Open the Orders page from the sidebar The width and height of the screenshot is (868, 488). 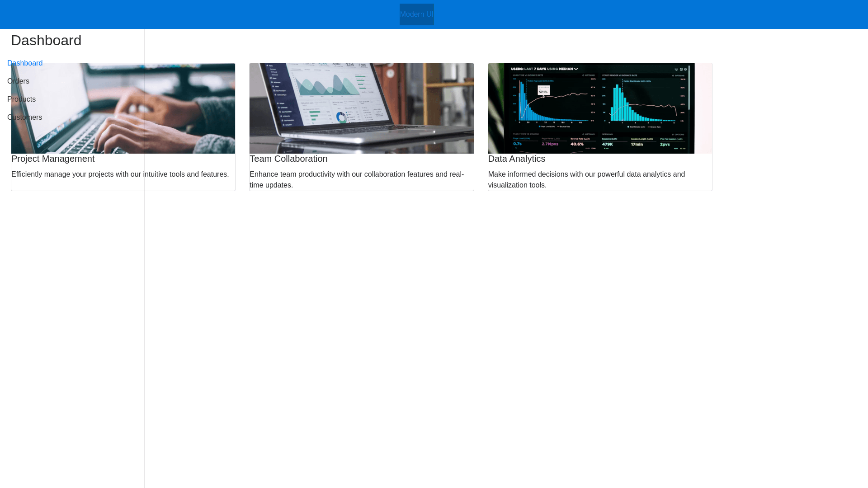pos(18,81)
